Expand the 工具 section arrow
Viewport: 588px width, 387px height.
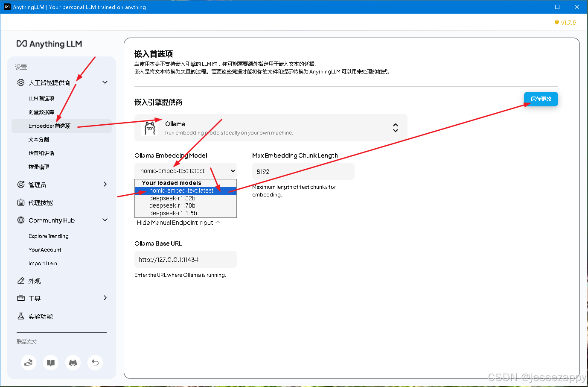click(x=105, y=298)
